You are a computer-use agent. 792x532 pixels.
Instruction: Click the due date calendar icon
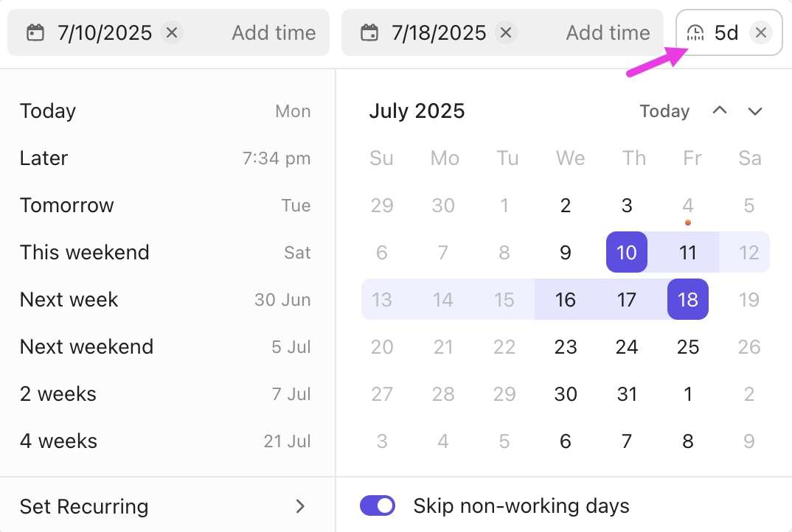tap(369, 33)
